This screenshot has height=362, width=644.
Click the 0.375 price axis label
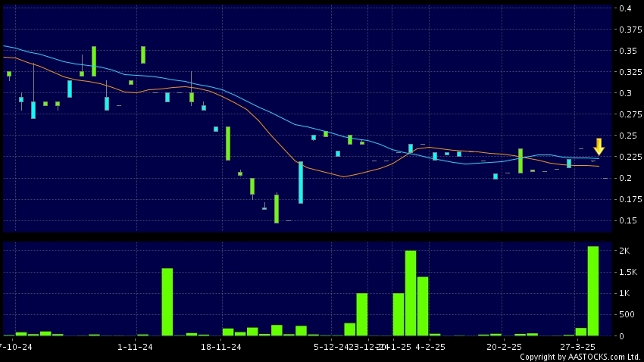tap(630, 30)
